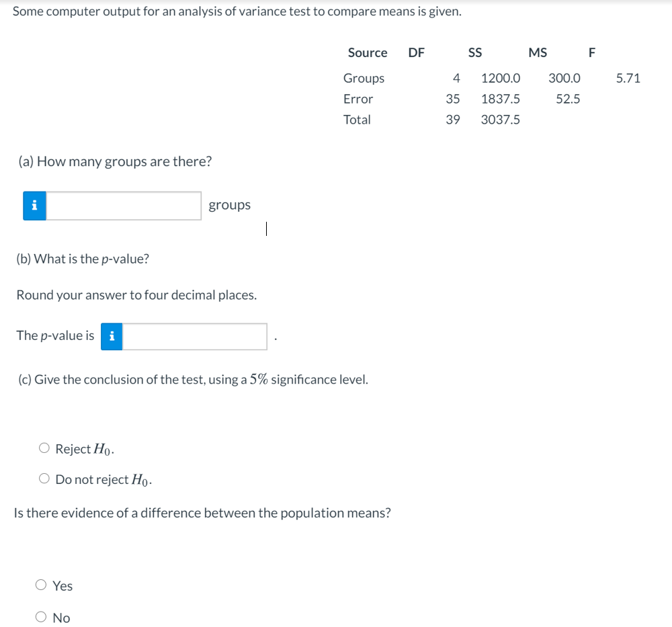
Task: Click the Source column header
Action: [x=368, y=52]
